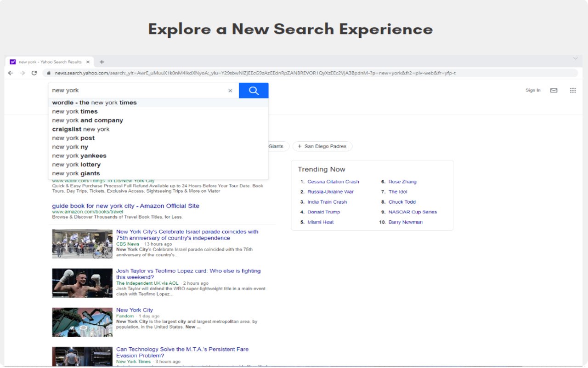Open trending topic Rose Zhang
588x368 pixels.
tap(402, 182)
